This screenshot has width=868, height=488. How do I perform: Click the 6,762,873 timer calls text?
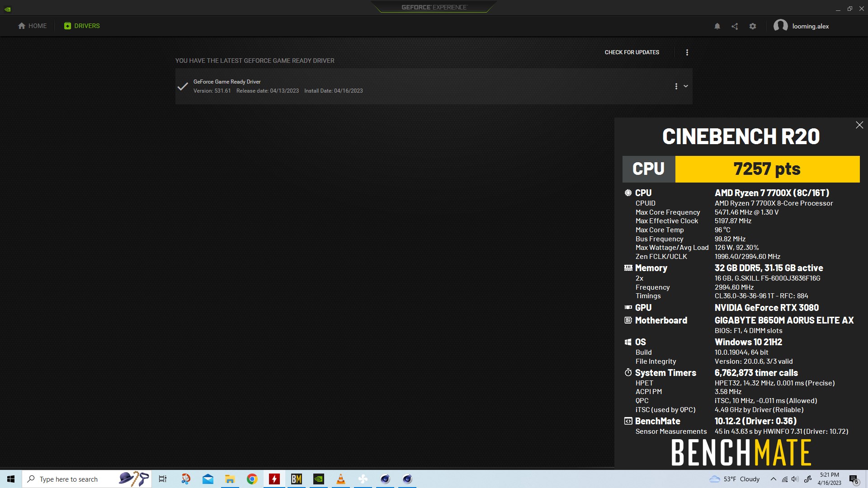pos(756,373)
